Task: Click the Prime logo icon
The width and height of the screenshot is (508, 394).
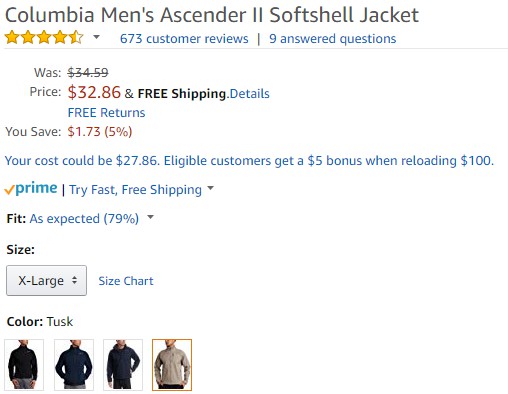Action: pyautogui.click(x=31, y=189)
